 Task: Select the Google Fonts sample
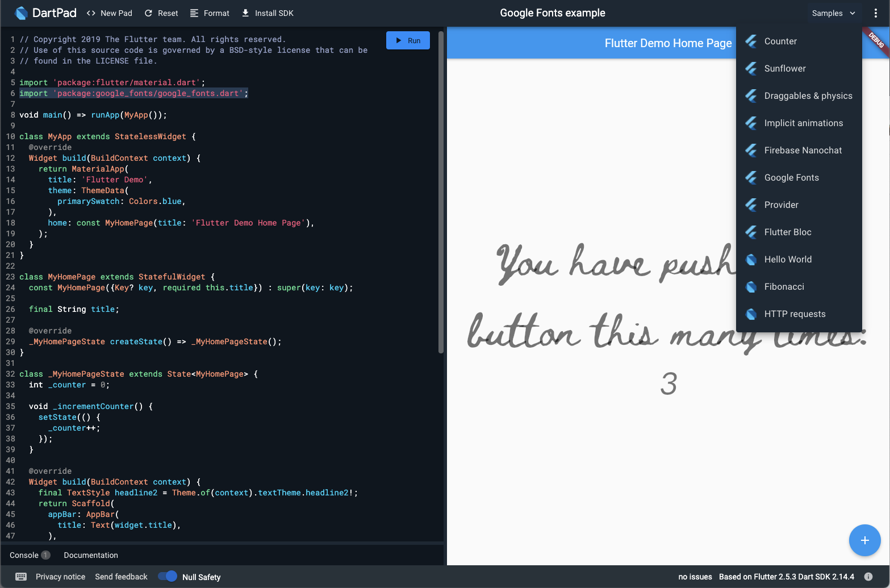[792, 177]
